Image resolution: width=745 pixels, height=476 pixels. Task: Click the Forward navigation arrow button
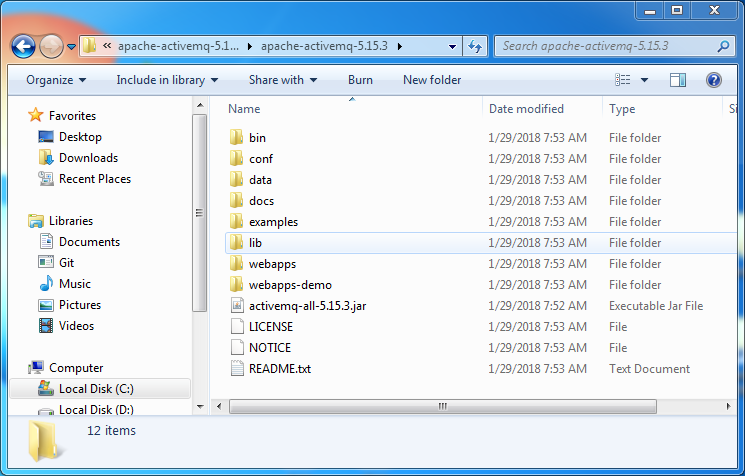(51, 46)
